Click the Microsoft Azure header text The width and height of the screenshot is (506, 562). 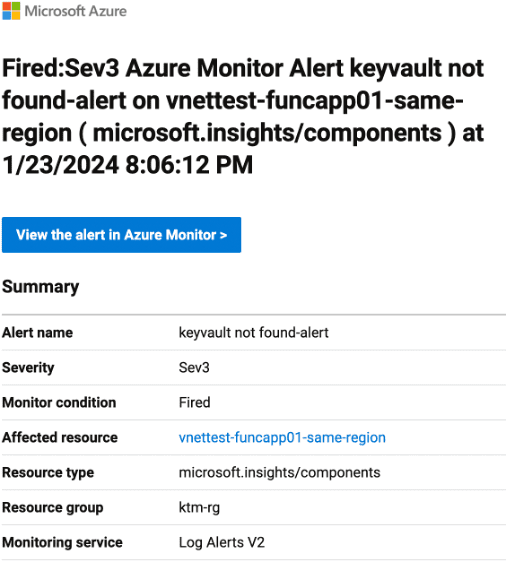click(x=76, y=11)
